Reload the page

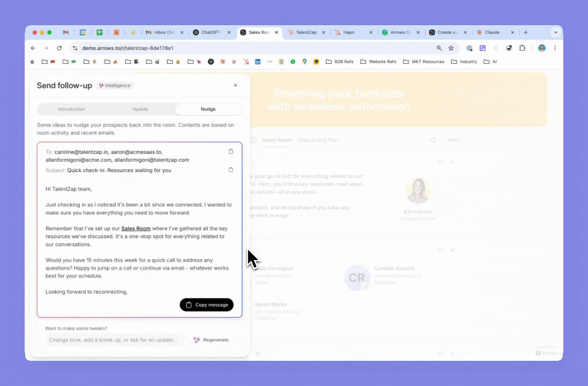(x=59, y=48)
